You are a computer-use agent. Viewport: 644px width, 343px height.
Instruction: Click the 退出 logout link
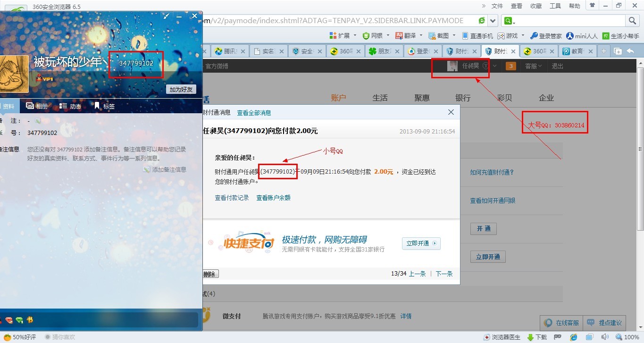point(558,66)
